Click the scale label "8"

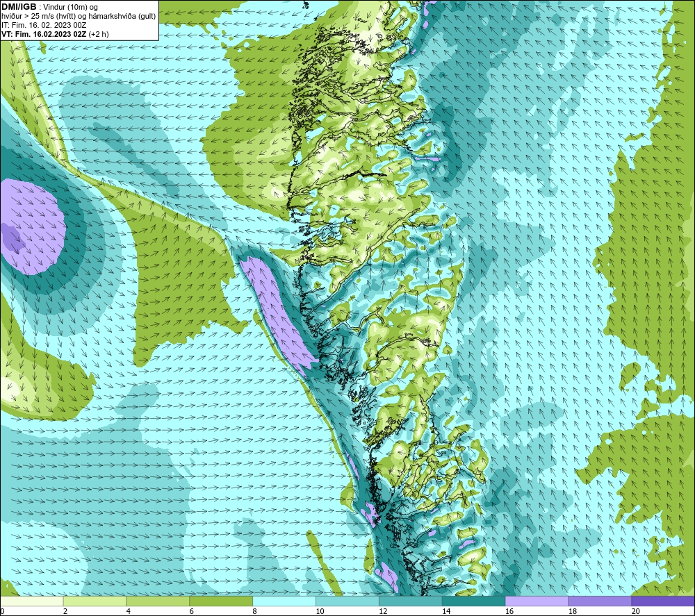click(255, 611)
